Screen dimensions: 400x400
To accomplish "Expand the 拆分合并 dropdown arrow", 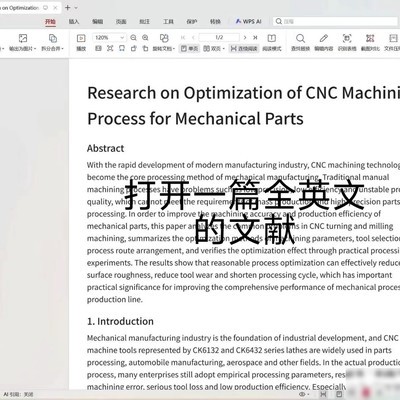I will click(x=62, y=49).
